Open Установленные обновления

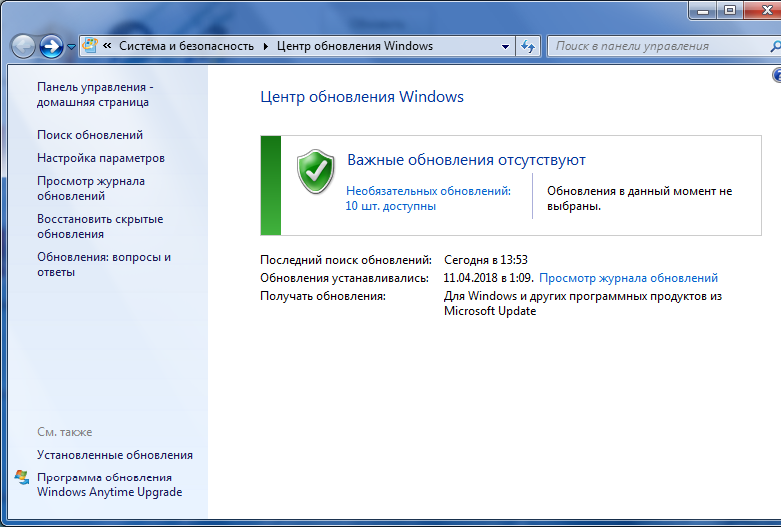point(115,455)
